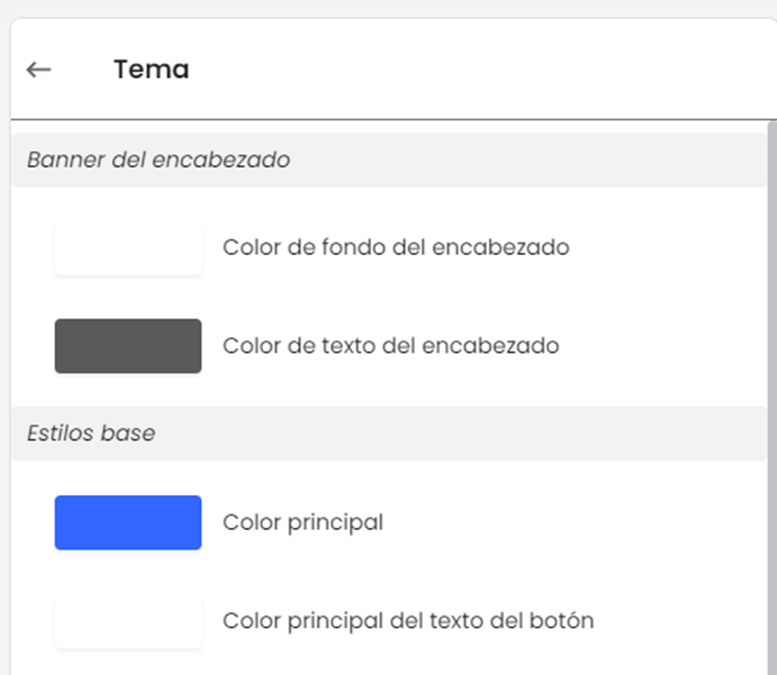
Task: Click the "Color de texto del encabezado" label
Action: (391, 346)
